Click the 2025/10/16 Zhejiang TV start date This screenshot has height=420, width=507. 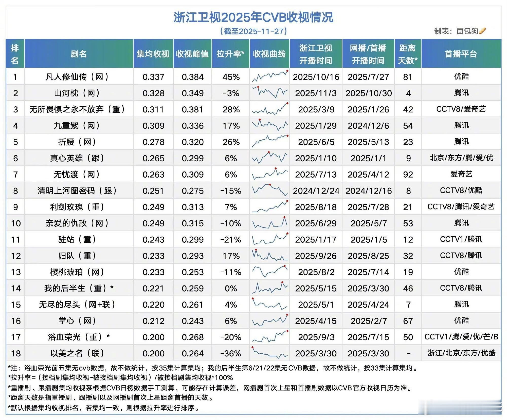[316, 77]
